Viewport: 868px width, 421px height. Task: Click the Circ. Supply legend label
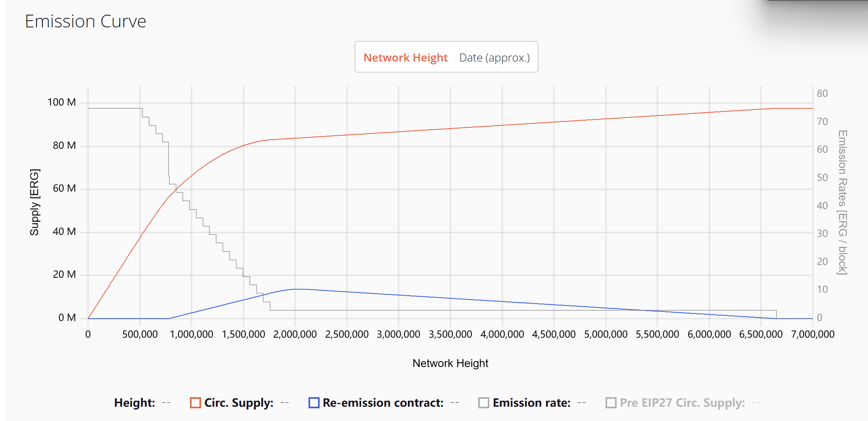(x=239, y=403)
